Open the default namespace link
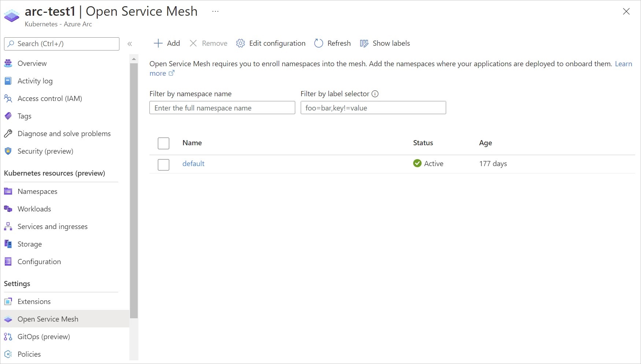This screenshot has height=364, width=641. [193, 164]
